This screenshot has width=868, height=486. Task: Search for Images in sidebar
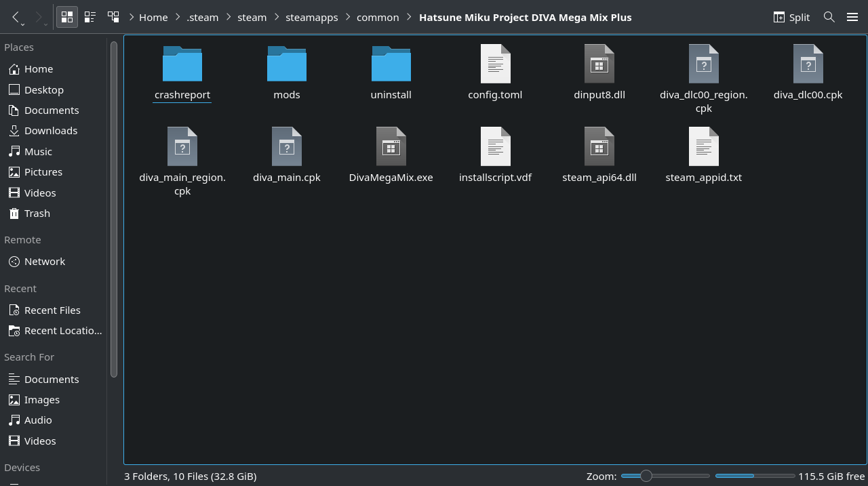tap(54, 399)
